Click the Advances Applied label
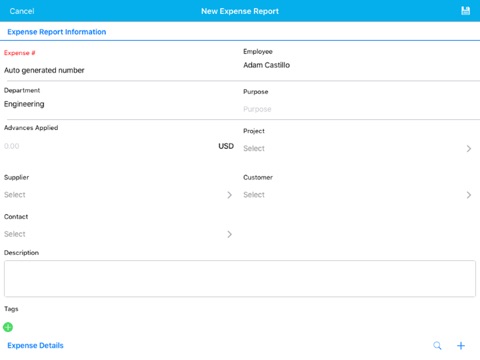Screen dimensions: 480x360 tap(31, 128)
